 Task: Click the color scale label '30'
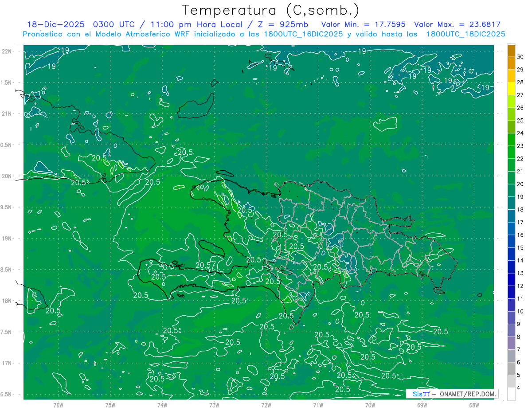pyautogui.click(x=520, y=57)
